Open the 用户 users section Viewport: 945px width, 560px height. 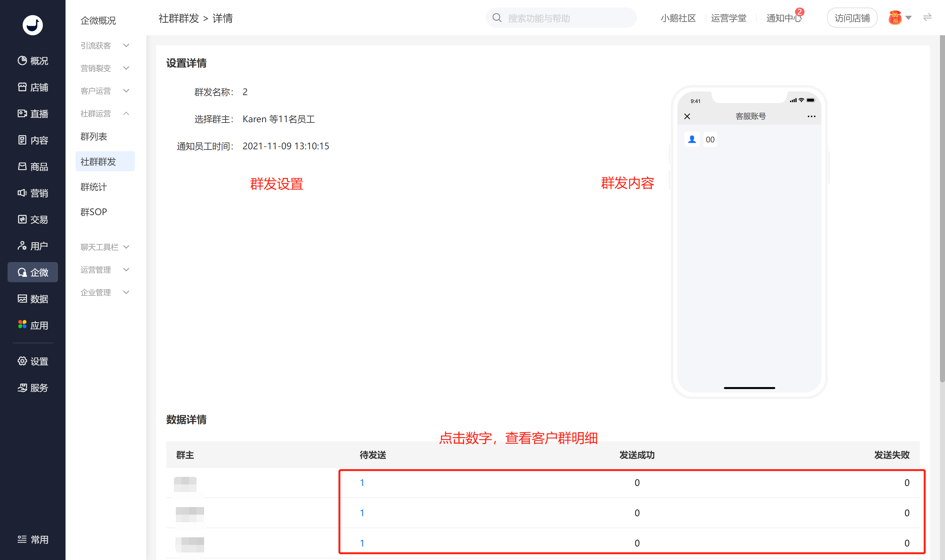pos(33,246)
